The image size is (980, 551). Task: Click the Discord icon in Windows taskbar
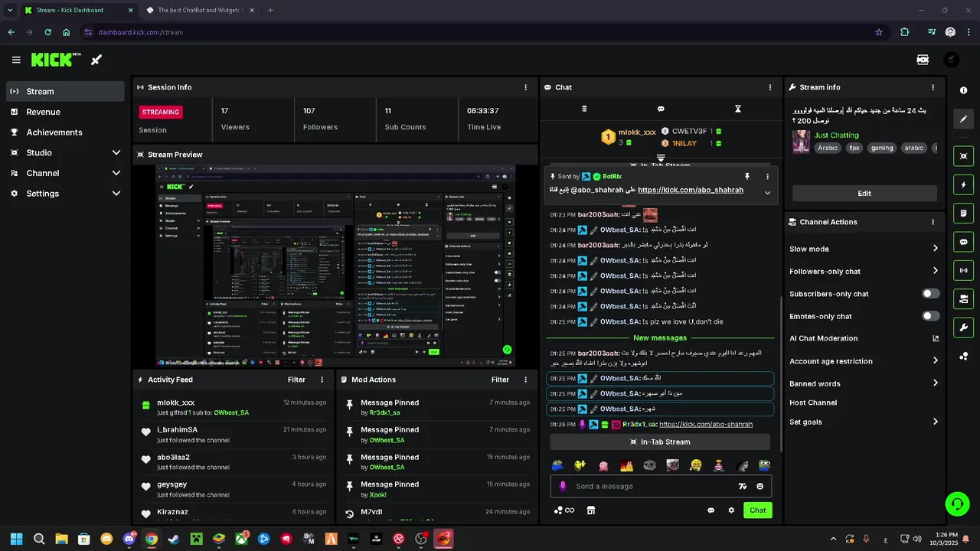click(129, 539)
